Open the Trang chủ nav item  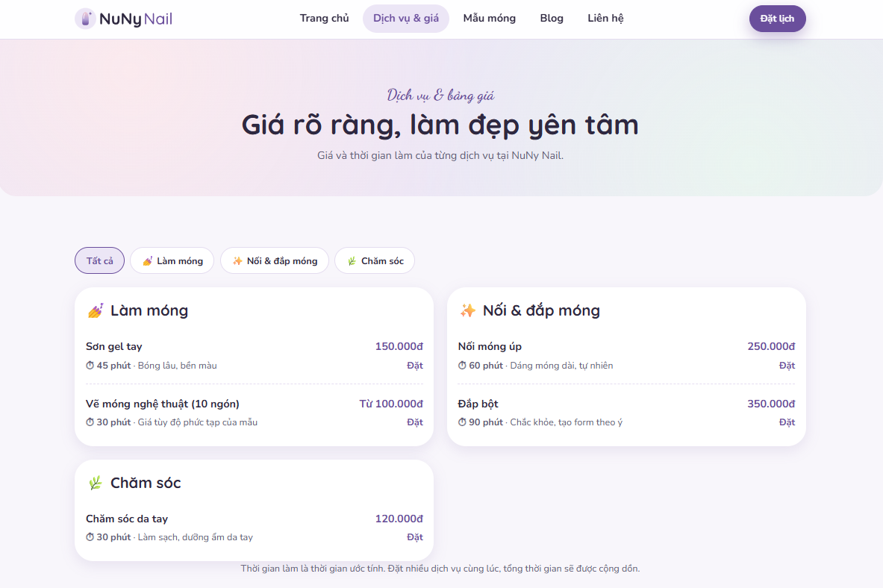(x=325, y=19)
